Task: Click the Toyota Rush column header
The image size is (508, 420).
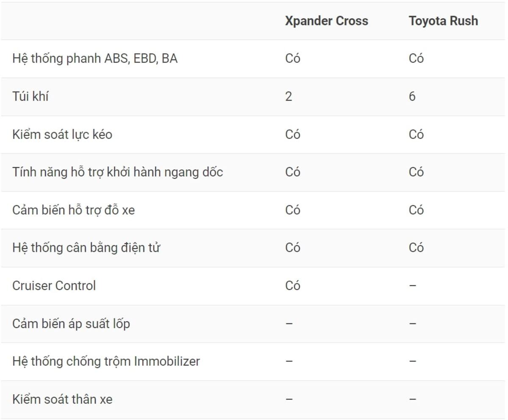Action: tap(443, 21)
